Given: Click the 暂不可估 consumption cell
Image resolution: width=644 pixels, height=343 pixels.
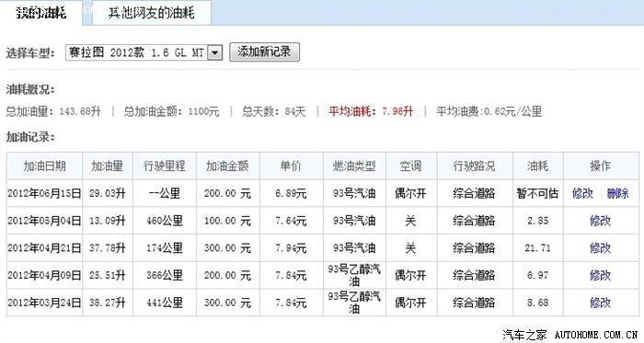Looking at the screenshot, I should click(x=537, y=193).
